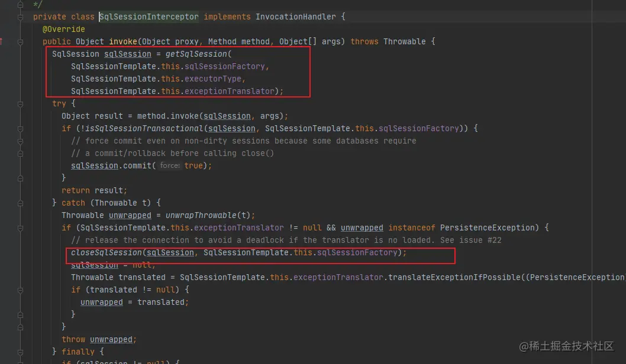Click the private keyword
Image resolution: width=626 pixels, height=364 pixels.
click(x=50, y=17)
